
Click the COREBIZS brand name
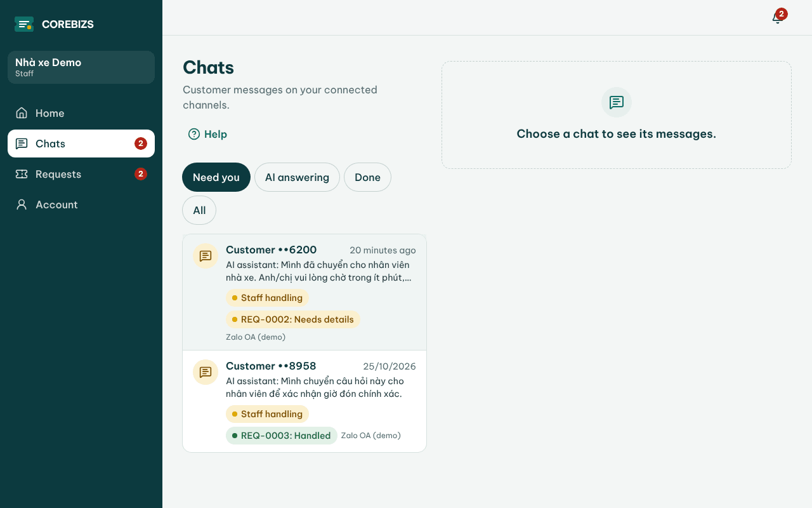[68, 24]
